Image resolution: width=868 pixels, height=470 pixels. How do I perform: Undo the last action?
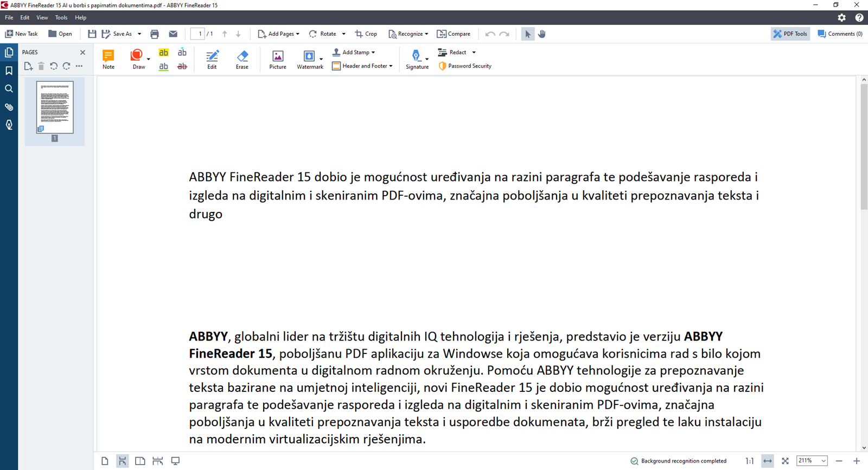coord(490,34)
